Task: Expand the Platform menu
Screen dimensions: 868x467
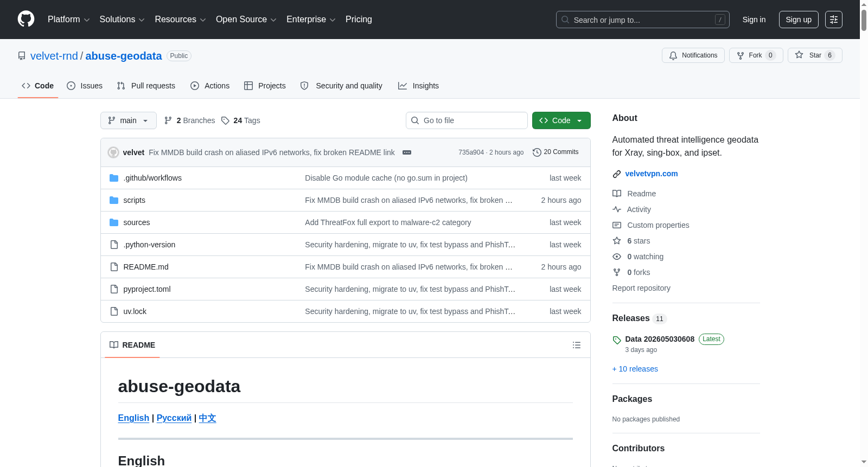Action: coord(69,20)
